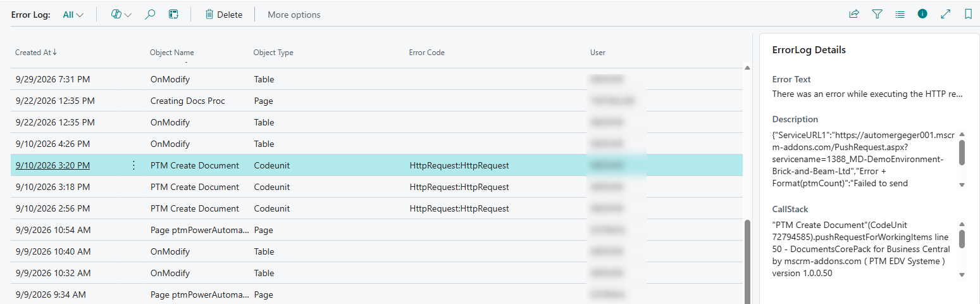This screenshot has width=980, height=304.
Task: Click the Search magnifier icon
Action: click(150, 15)
